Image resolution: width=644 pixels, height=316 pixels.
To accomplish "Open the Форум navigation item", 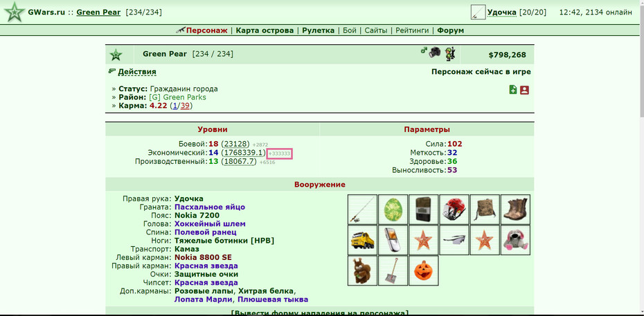I will pos(451,30).
